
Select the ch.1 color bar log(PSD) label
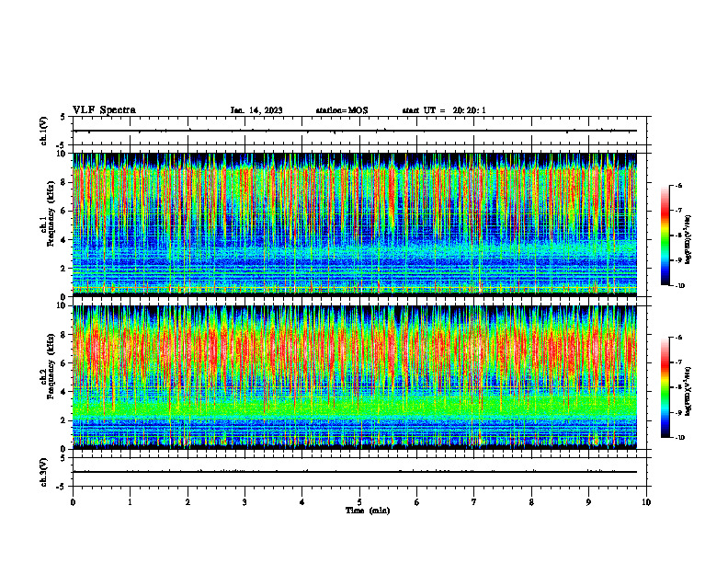pos(688,240)
